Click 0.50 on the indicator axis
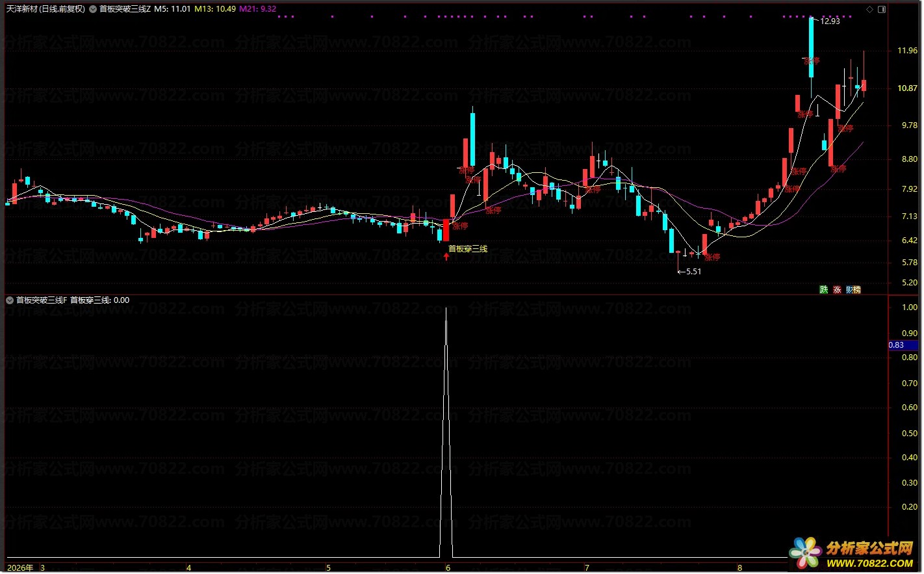Screen dimensions: 924x574 tap(909, 434)
